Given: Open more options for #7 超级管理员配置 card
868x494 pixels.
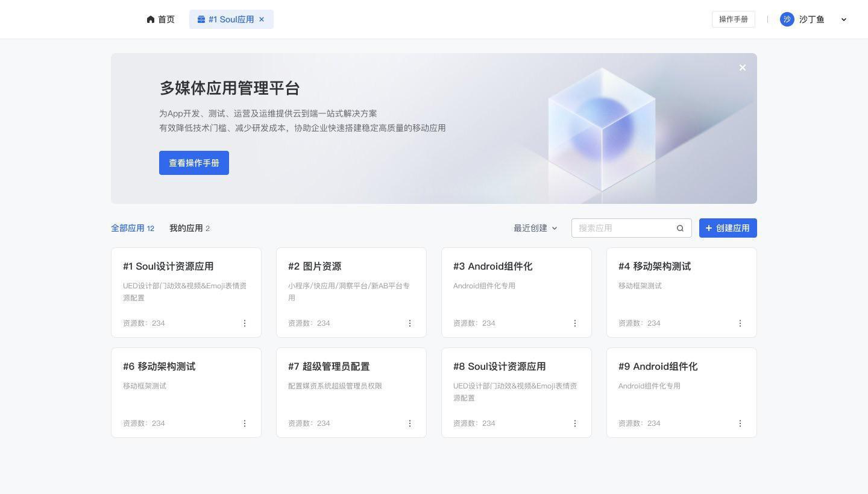Looking at the screenshot, I should coord(410,423).
